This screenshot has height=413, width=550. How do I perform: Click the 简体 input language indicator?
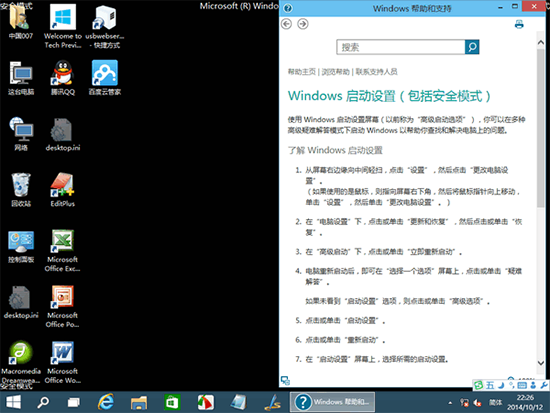tap(496, 403)
